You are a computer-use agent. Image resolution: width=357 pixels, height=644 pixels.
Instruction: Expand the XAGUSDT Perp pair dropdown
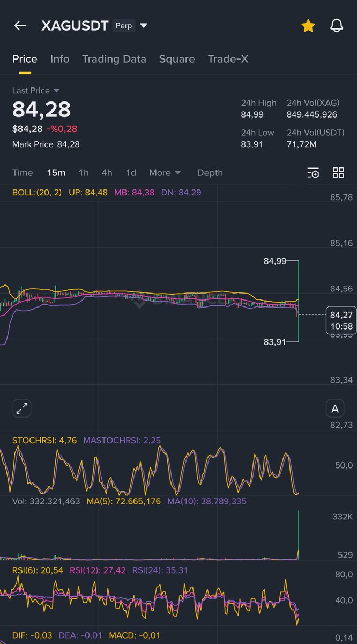[x=144, y=25]
